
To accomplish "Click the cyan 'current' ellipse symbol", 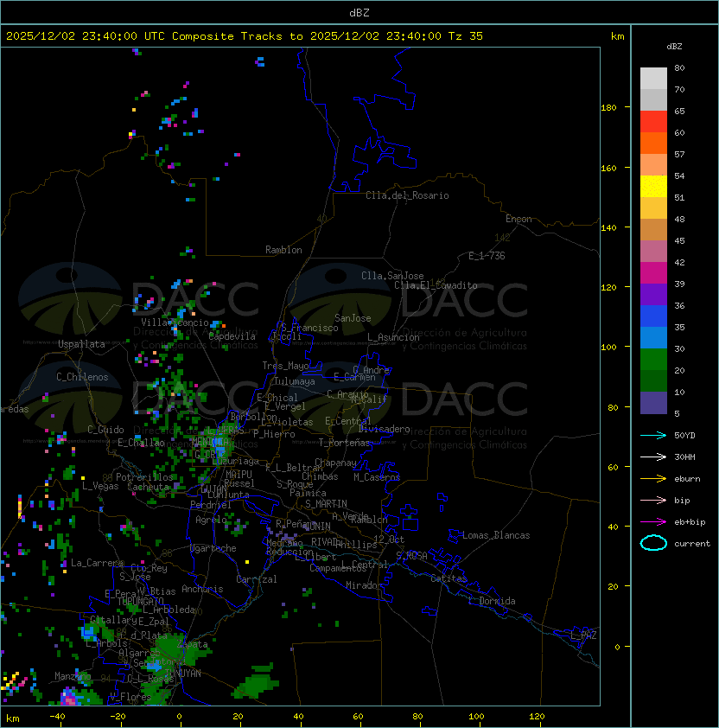I will point(653,543).
